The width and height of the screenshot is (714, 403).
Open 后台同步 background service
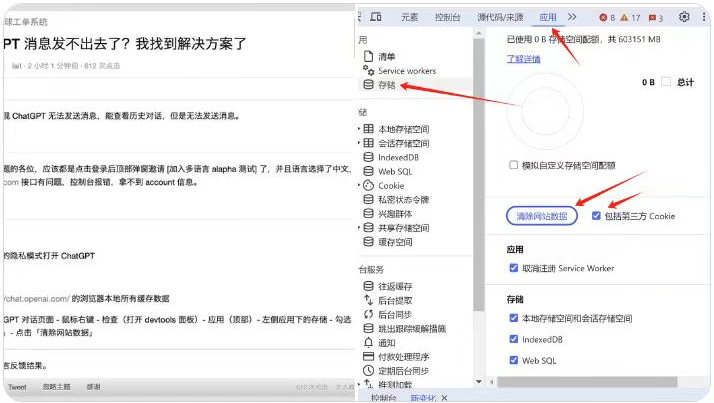395,314
